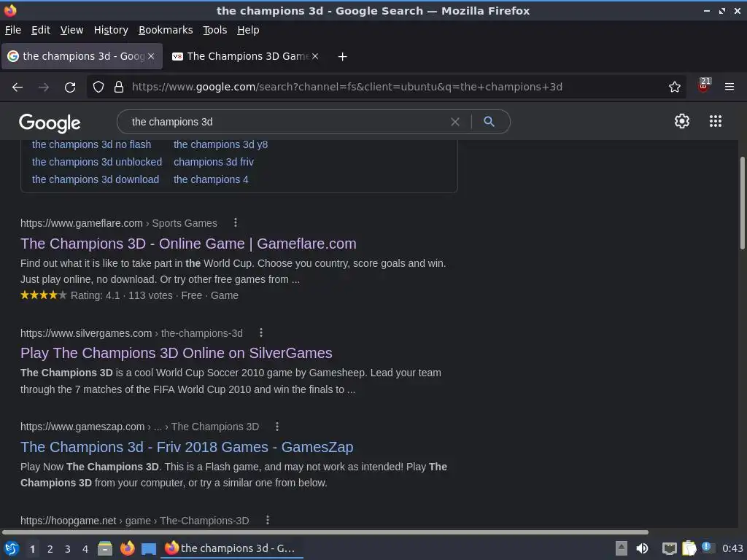Switch to workspace 1

[x=32, y=549]
